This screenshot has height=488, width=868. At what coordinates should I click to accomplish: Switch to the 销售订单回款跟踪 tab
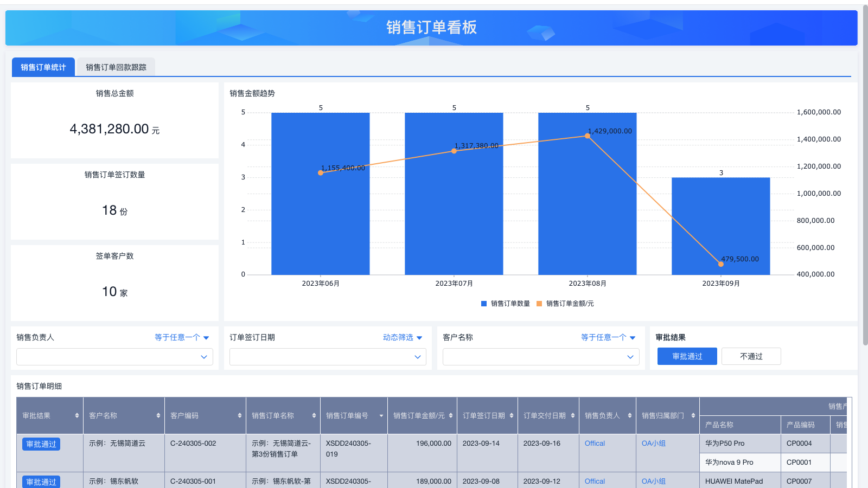116,67
